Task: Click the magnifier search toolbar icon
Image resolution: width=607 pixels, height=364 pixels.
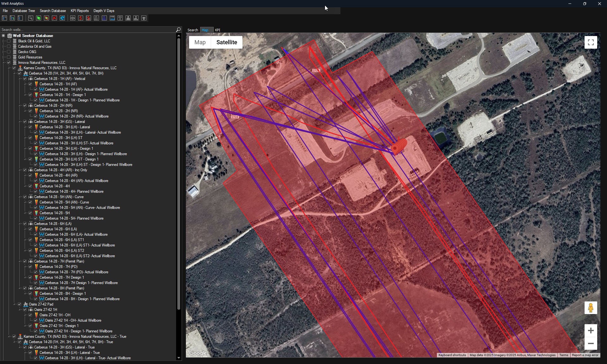Action: [31, 18]
